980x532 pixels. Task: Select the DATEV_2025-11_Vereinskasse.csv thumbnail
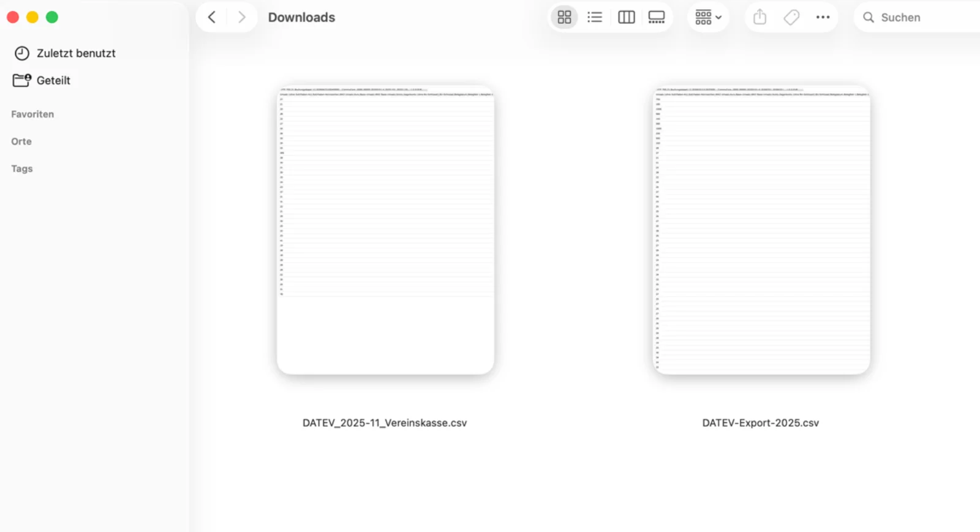coord(385,230)
